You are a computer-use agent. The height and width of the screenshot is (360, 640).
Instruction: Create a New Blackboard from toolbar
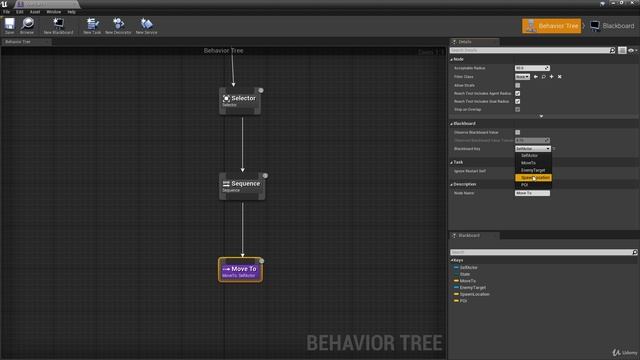pyautogui.click(x=59, y=24)
